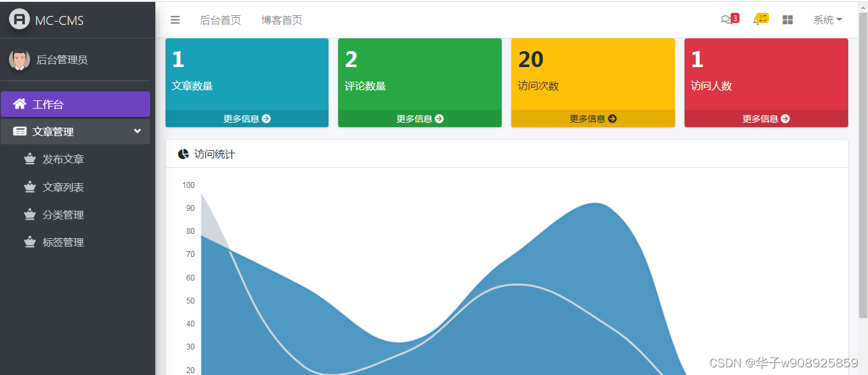This screenshot has height=375, width=868.
Task: Click the crown icon beside 分类管理
Action: [29, 215]
